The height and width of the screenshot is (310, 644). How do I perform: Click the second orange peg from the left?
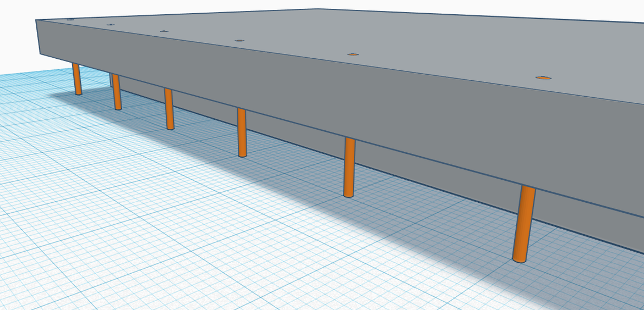[x=117, y=92]
